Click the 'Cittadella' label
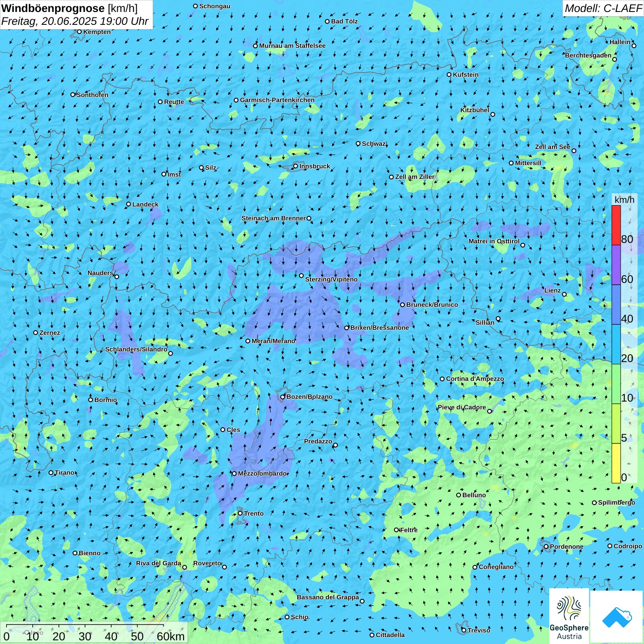This screenshot has width=644, height=644. click(390, 635)
